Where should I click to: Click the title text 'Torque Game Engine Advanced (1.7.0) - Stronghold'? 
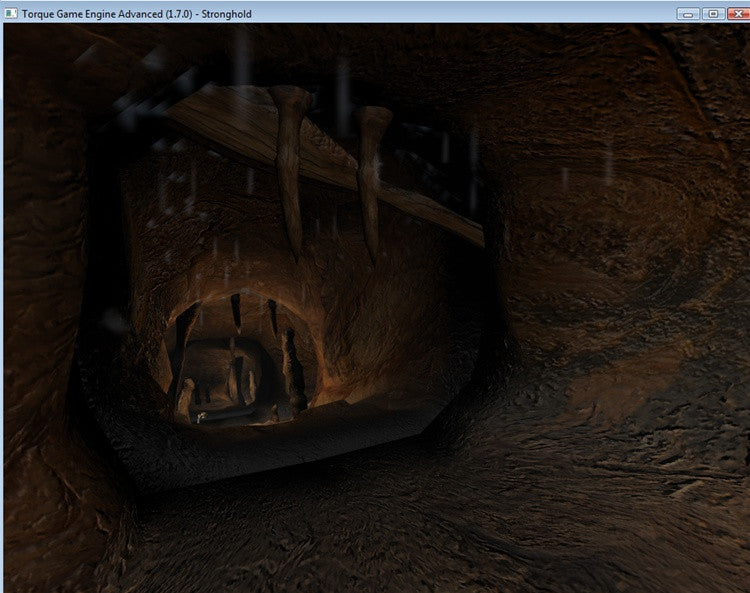[x=136, y=14]
